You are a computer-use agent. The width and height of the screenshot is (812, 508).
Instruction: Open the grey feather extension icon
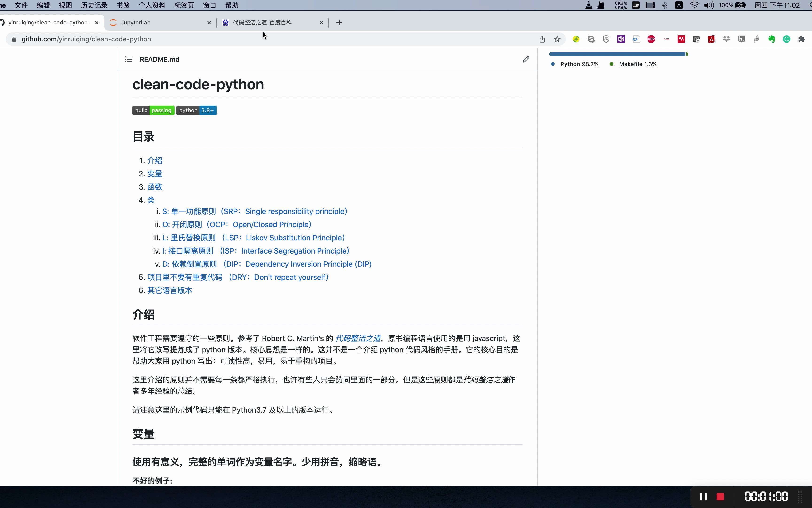[x=756, y=39]
